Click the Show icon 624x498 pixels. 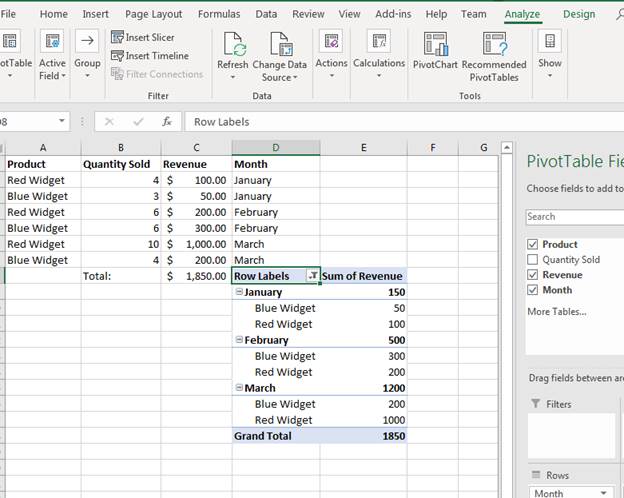tap(550, 41)
